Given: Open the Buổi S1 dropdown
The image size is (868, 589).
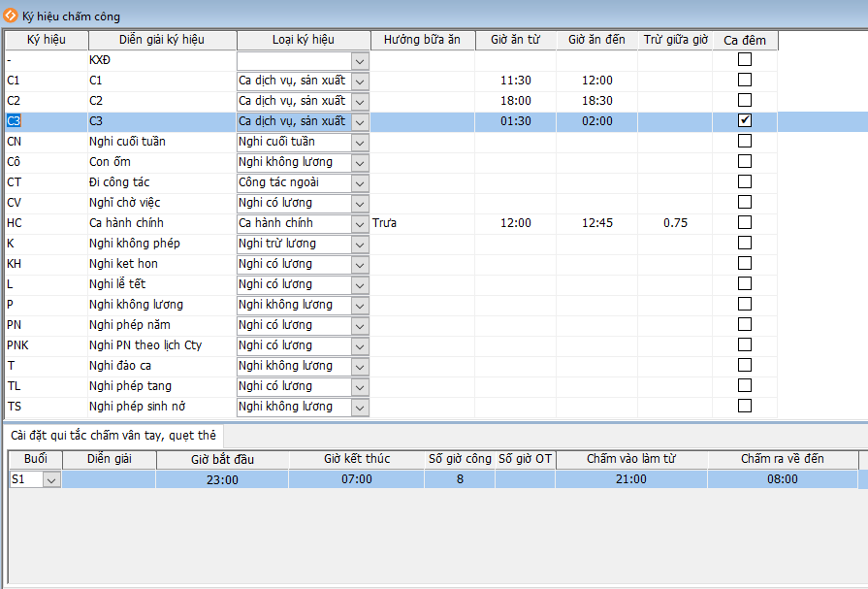Looking at the screenshot, I should click(51, 480).
